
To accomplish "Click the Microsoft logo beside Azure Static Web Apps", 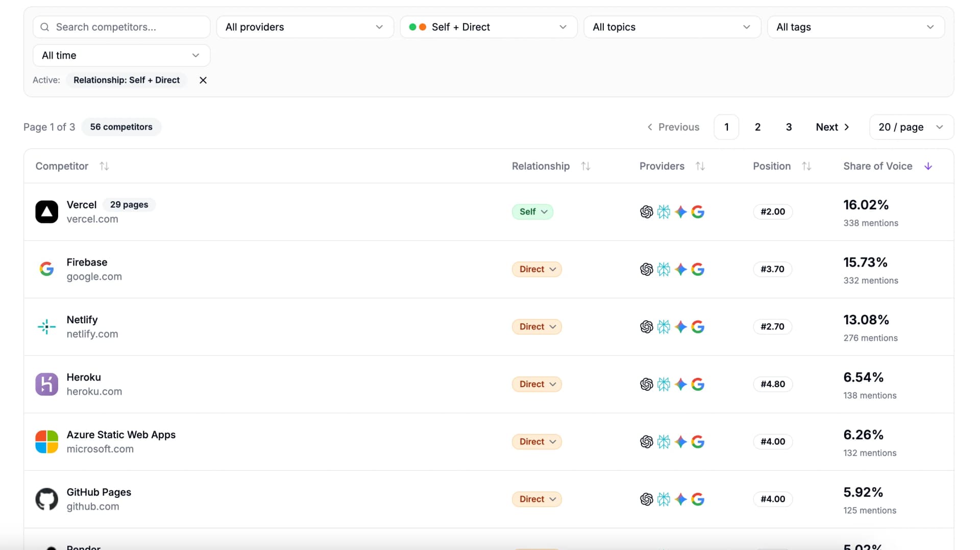I will pyautogui.click(x=46, y=441).
